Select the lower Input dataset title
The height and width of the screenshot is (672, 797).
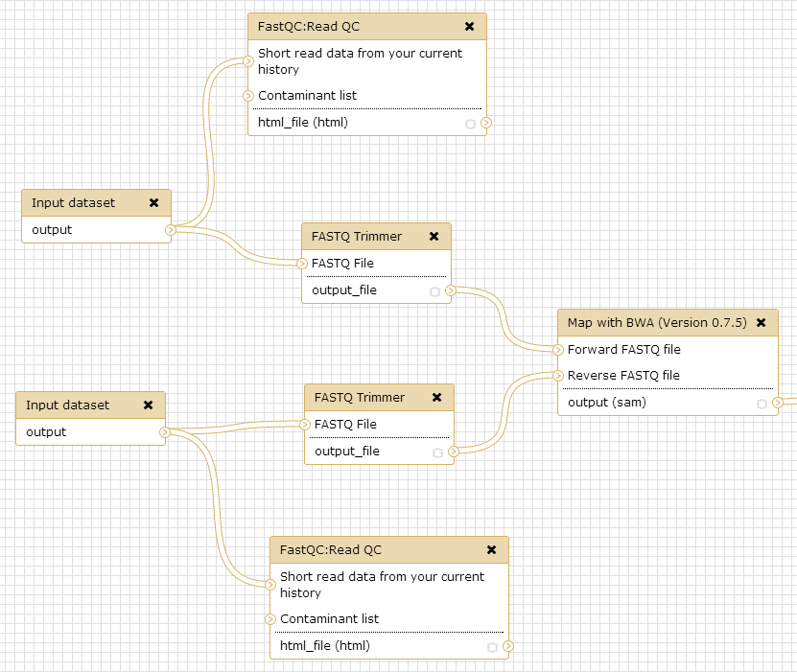pyautogui.click(x=68, y=405)
